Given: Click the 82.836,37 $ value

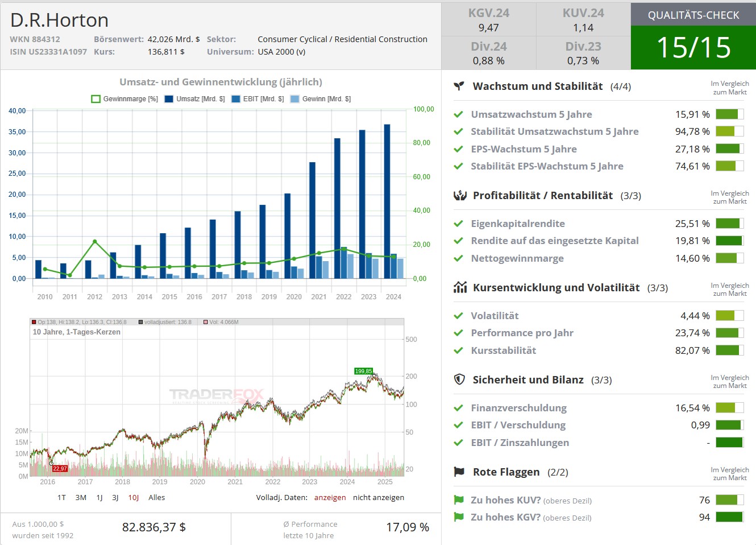Looking at the screenshot, I should (154, 527).
